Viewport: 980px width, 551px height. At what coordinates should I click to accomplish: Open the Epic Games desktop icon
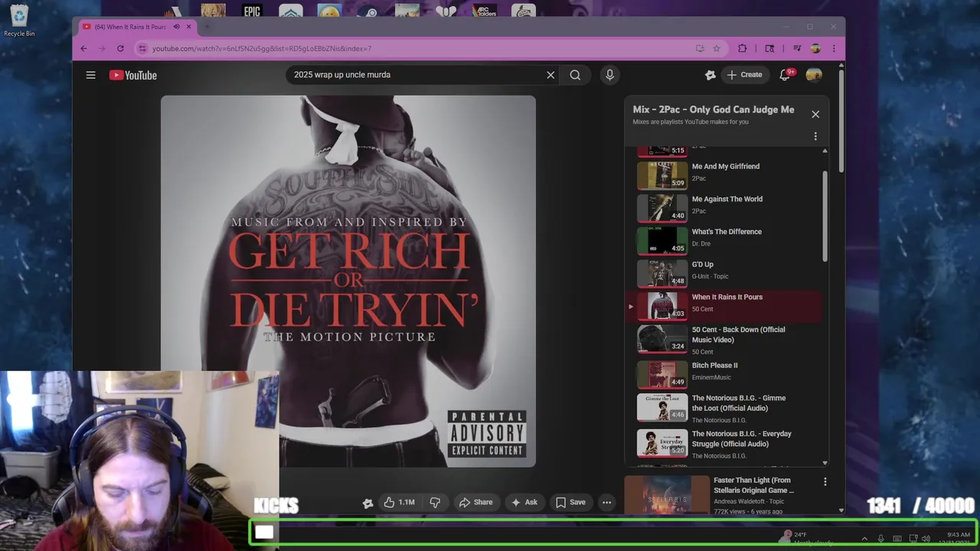252,11
